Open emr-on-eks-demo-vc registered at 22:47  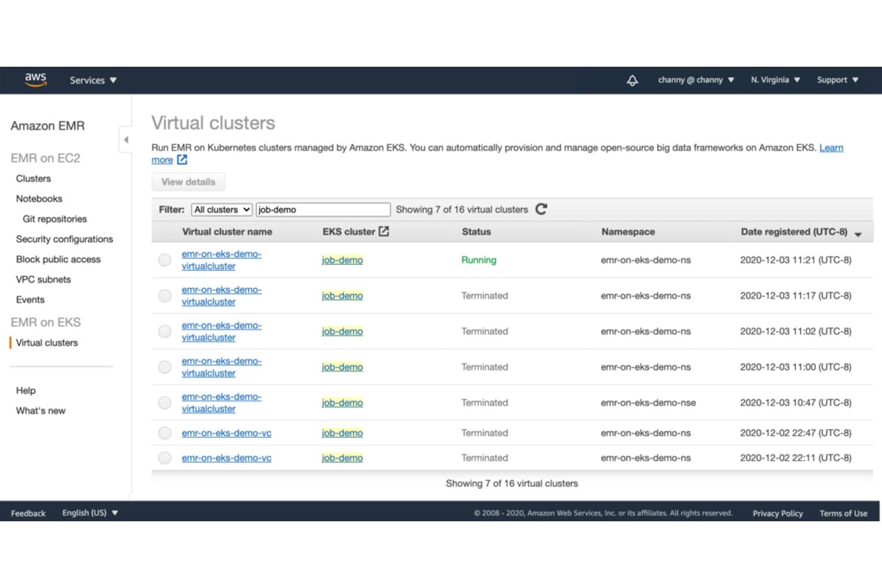(x=226, y=433)
